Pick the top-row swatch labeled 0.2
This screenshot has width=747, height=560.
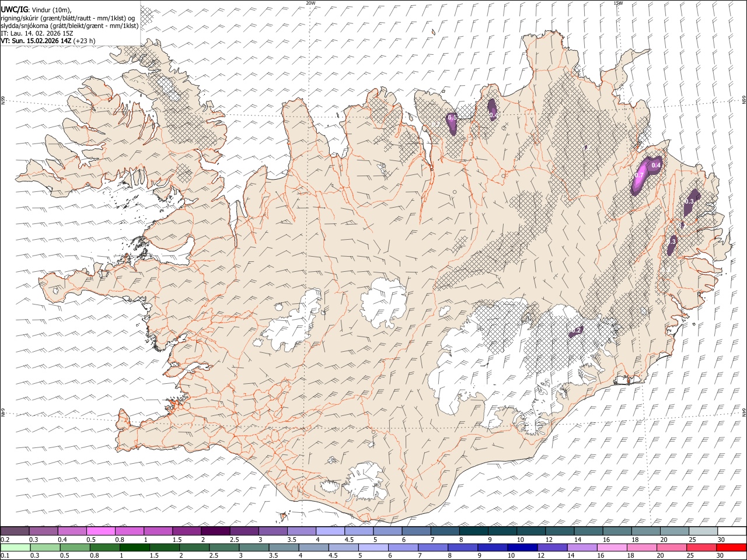15,531
